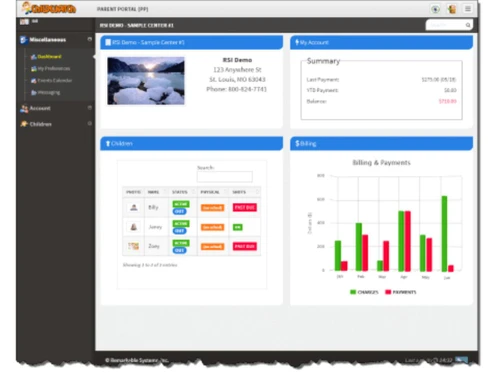The height and width of the screenshot is (375, 500).
Task: Open the hamburger menu at top right
Action: pyautogui.click(x=468, y=9)
